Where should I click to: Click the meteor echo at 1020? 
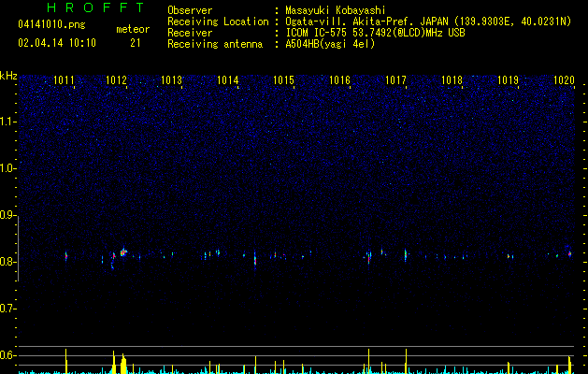coord(569,253)
